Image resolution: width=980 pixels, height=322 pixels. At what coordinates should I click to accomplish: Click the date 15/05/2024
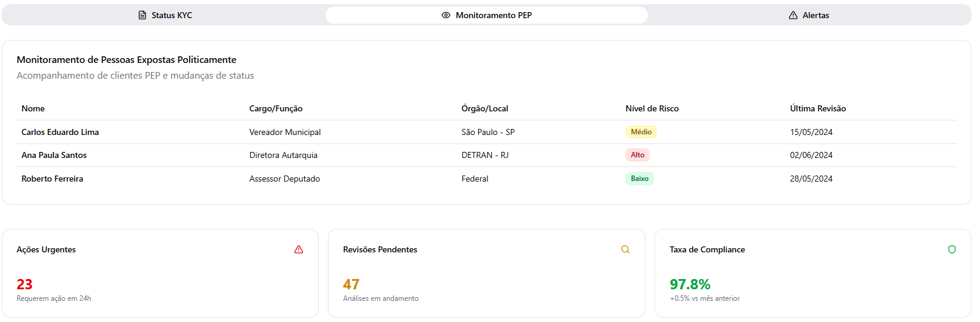811,132
